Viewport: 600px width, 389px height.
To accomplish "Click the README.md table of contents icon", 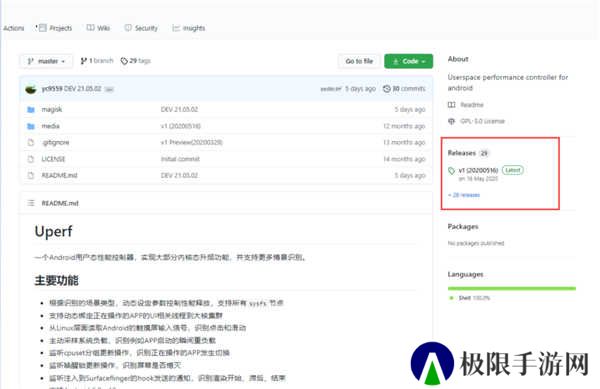I will coord(31,203).
